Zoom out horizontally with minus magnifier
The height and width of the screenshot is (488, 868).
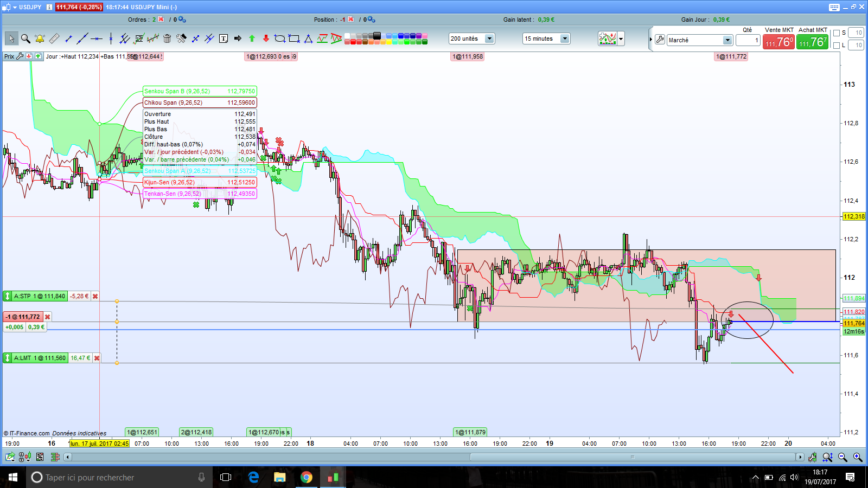pyautogui.click(x=843, y=457)
